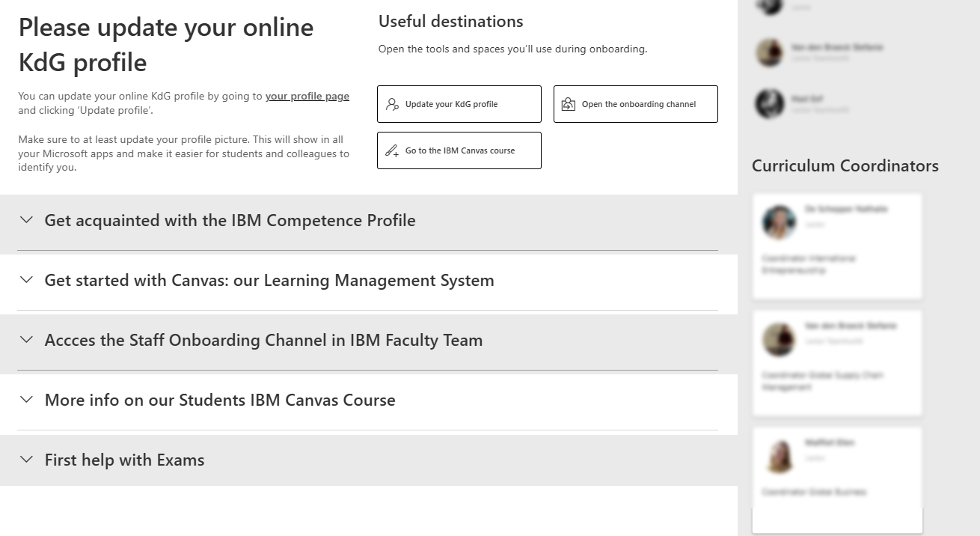This screenshot has width=980, height=536.
Task: Click the person icon on Update your KdG profile
Action: (392, 104)
